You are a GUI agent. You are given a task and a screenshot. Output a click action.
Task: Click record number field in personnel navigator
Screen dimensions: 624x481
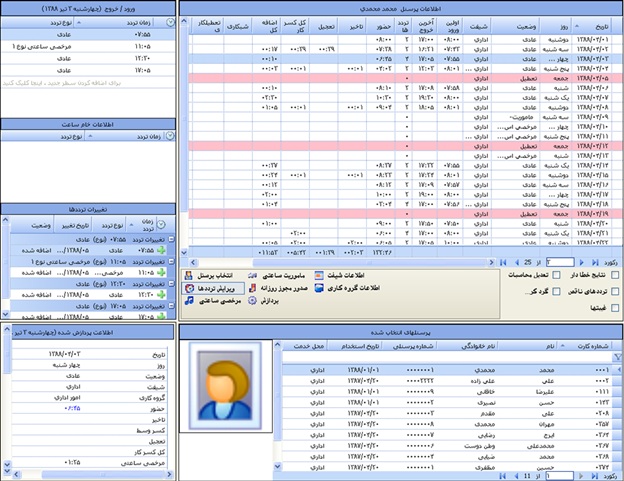coord(559,476)
